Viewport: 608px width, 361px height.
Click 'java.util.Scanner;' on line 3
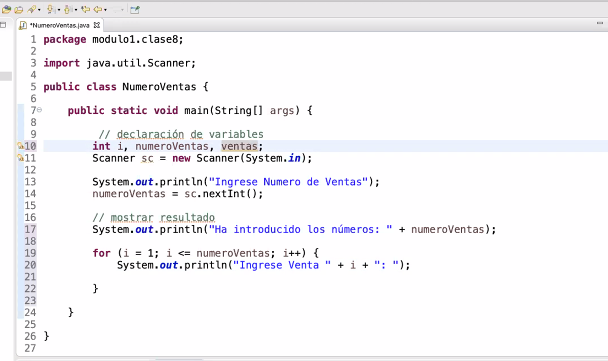coord(141,63)
